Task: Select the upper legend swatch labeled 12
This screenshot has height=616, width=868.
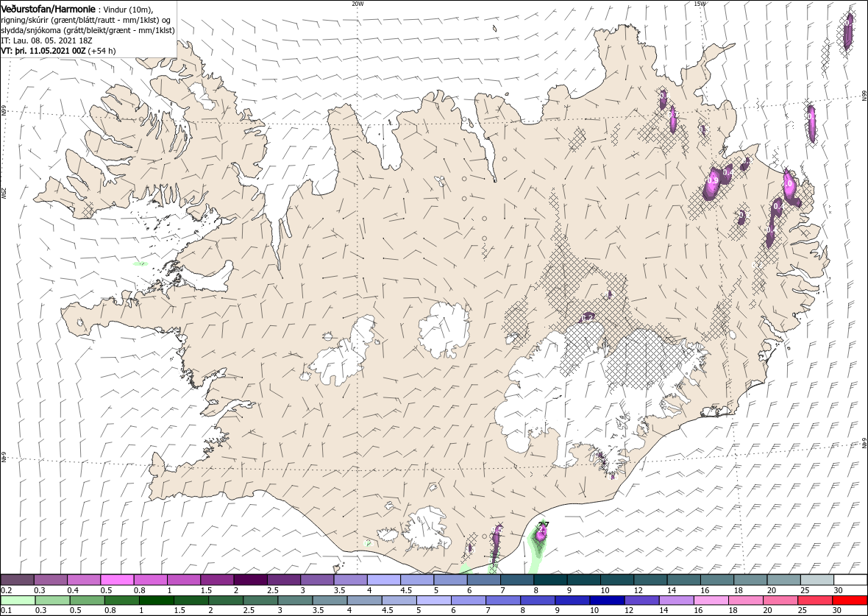Action: (650, 579)
